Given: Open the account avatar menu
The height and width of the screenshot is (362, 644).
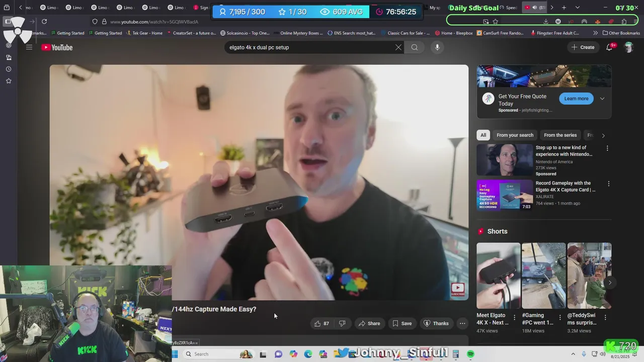Looking at the screenshot, I should 628,47.
